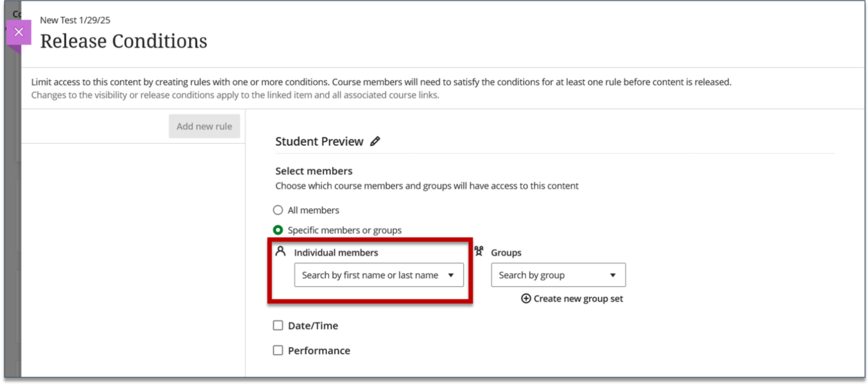Click the pencil icon beside Student Preview

[x=375, y=141]
